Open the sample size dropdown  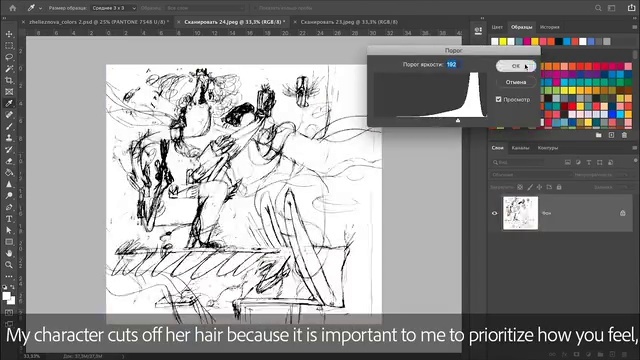pos(113,8)
